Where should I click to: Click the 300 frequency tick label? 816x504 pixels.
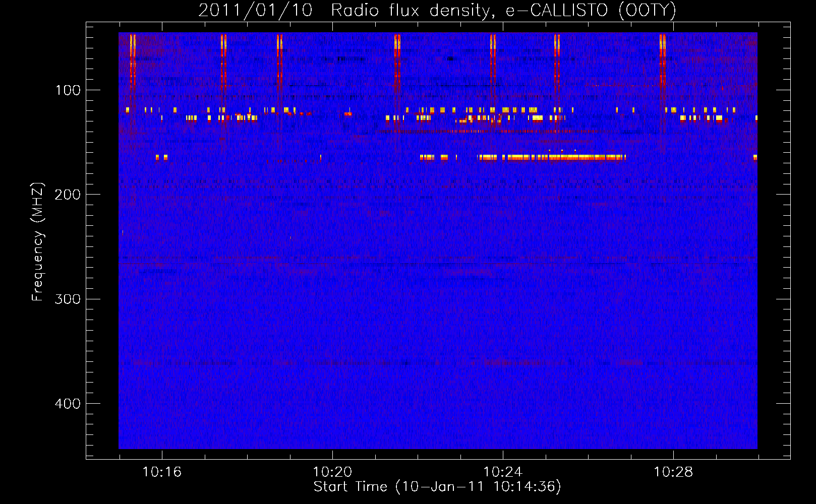pos(68,299)
